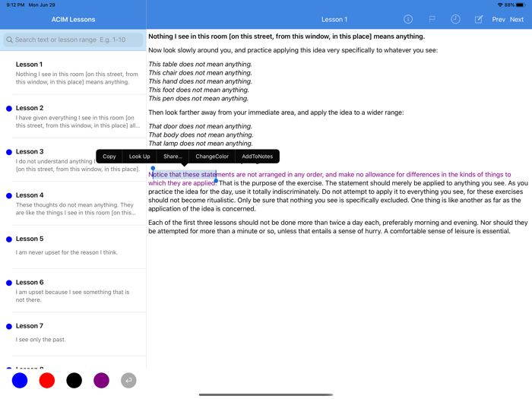
Task: Tap the blue unread dot beside Lesson 5
Action: [9, 239]
